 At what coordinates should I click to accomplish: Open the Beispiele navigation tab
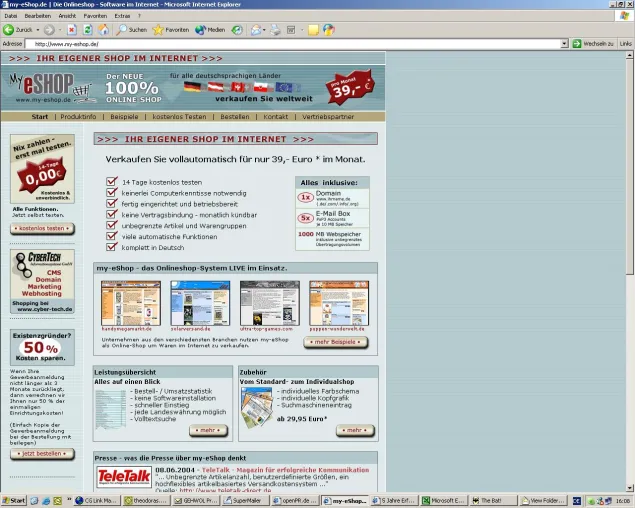pos(124,117)
